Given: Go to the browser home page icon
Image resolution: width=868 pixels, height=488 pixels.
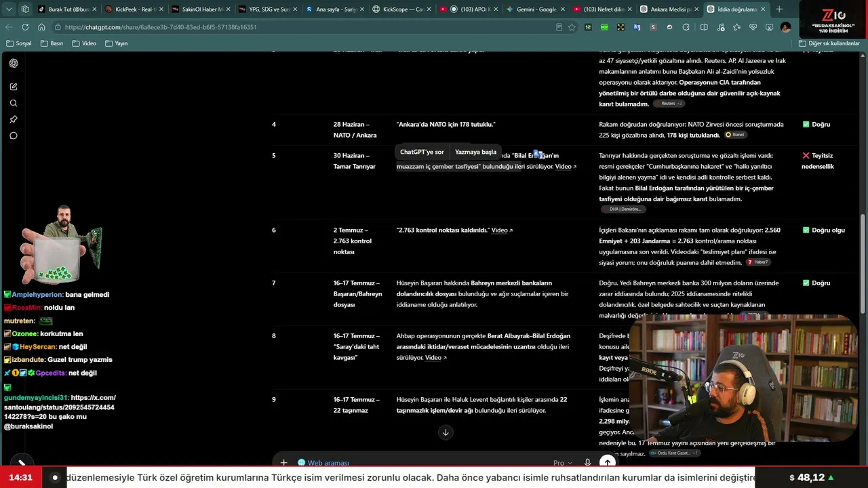Looking at the screenshot, I should [41, 27].
